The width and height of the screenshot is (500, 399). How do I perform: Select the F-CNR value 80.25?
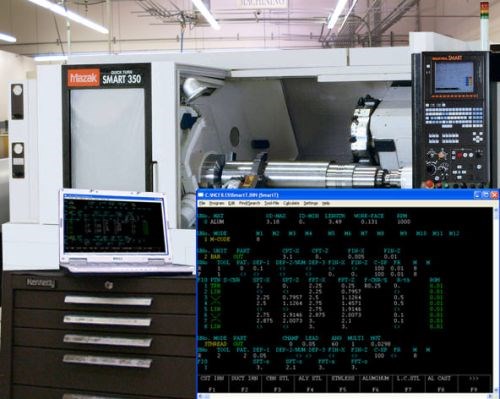[372, 286]
